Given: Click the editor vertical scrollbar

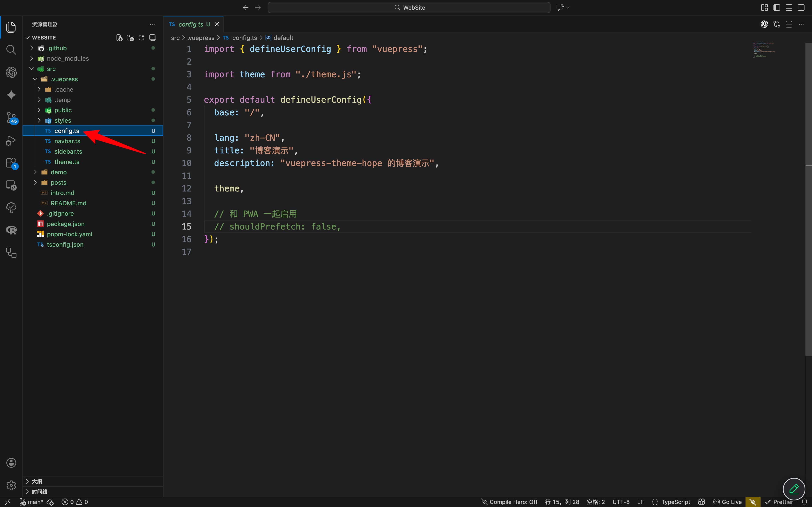Looking at the screenshot, I should (x=808, y=199).
